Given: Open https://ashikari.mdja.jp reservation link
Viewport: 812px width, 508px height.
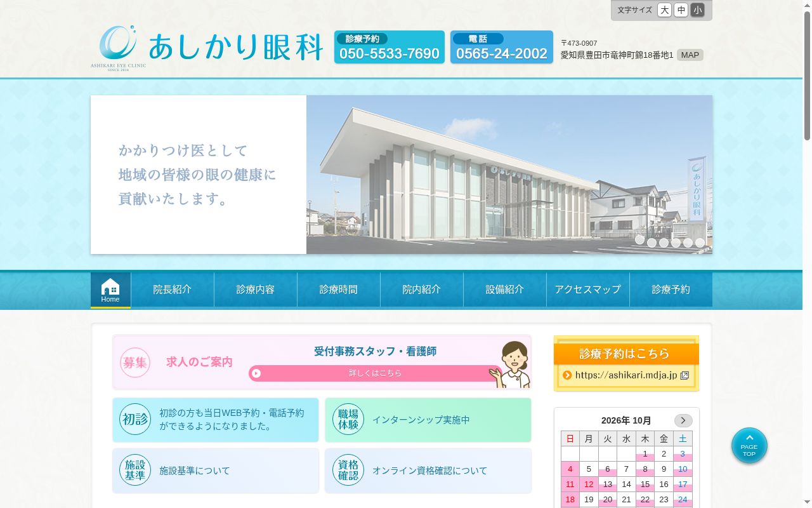Looking at the screenshot, I should coord(626,375).
